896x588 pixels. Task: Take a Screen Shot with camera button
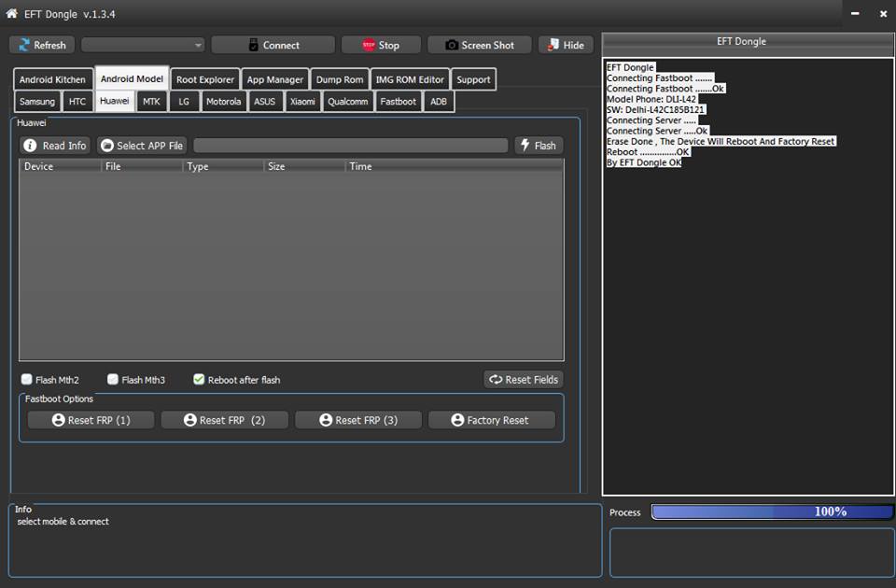pyautogui.click(x=479, y=45)
